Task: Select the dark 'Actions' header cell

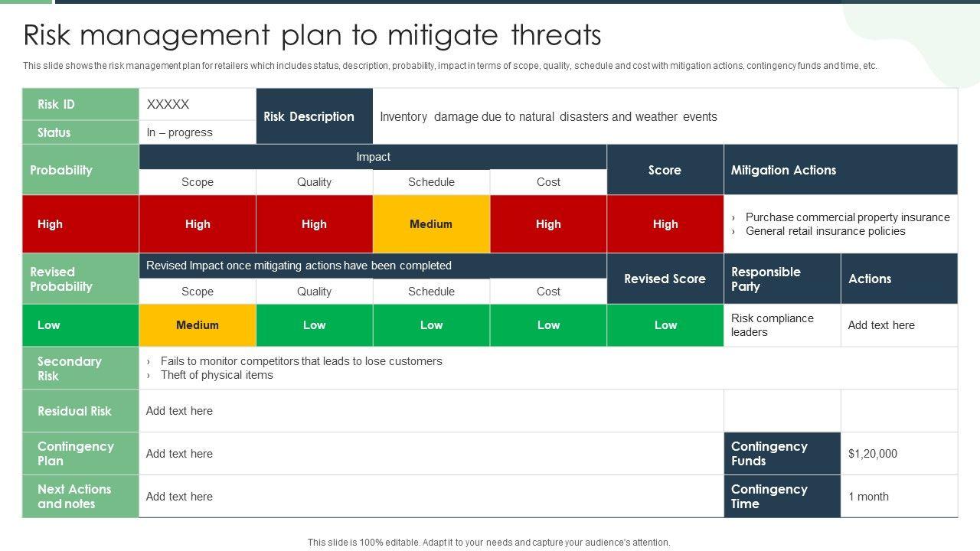Action: 900,279
